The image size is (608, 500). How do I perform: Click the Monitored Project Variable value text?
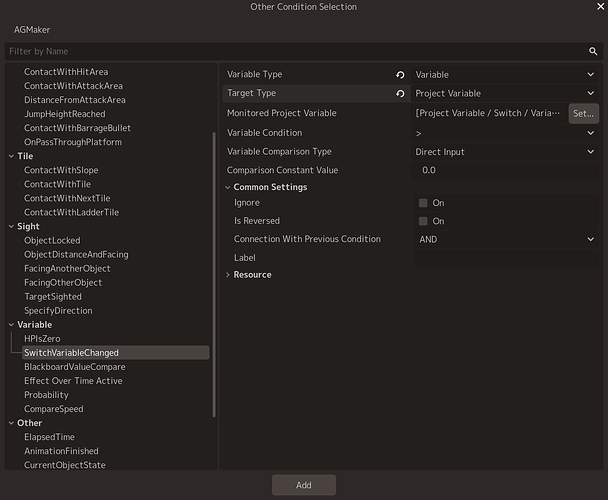(x=487, y=113)
